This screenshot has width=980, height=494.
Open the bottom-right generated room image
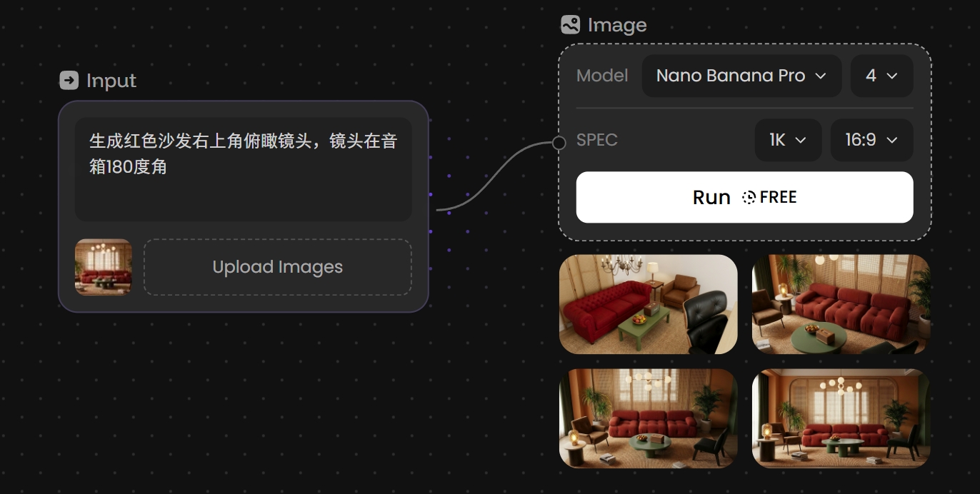click(x=841, y=418)
